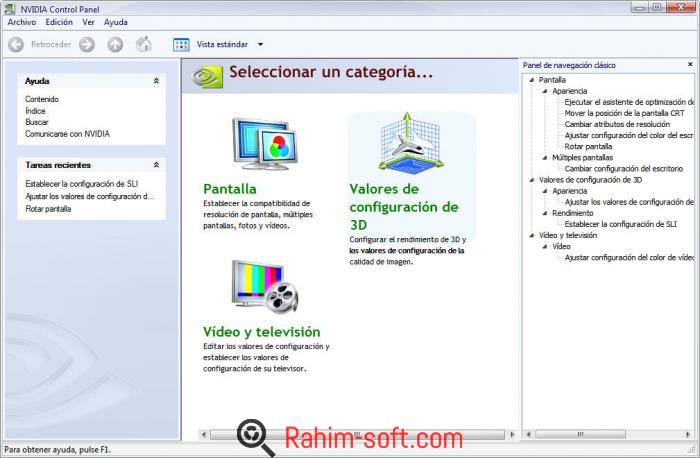Open the Buscar help link
This screenshot has height=458, width=700.
[x=37, y=122]
